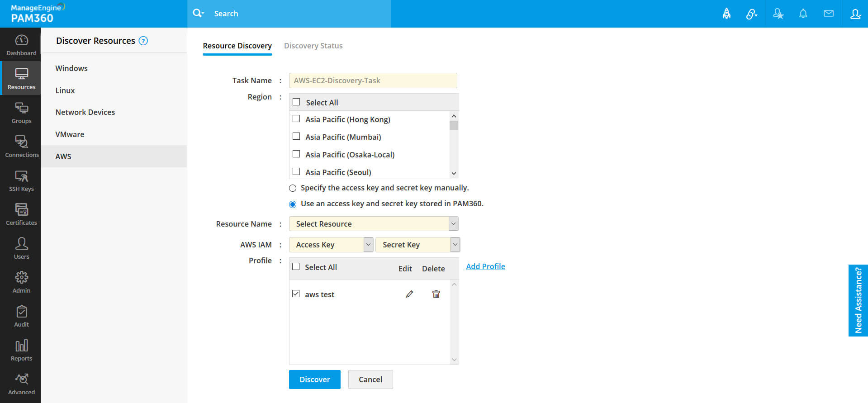Viewport: 868px width, 403px height.
Task: Click the Task Name input field
Action: [x=373, y=81]
